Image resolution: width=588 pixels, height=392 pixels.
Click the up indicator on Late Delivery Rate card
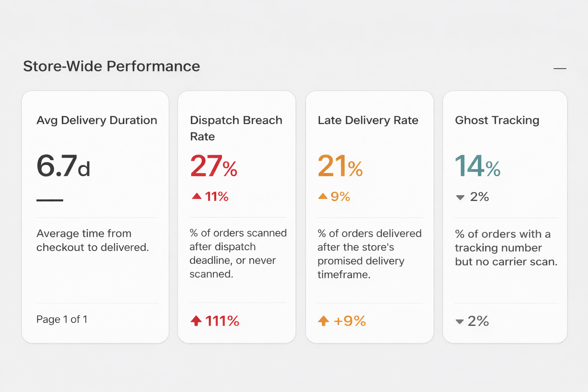pos(323,196)
